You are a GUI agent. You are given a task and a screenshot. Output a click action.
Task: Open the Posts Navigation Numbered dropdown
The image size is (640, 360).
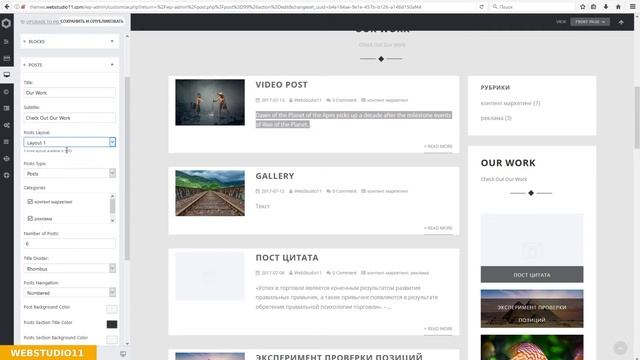tap(70, 293)
